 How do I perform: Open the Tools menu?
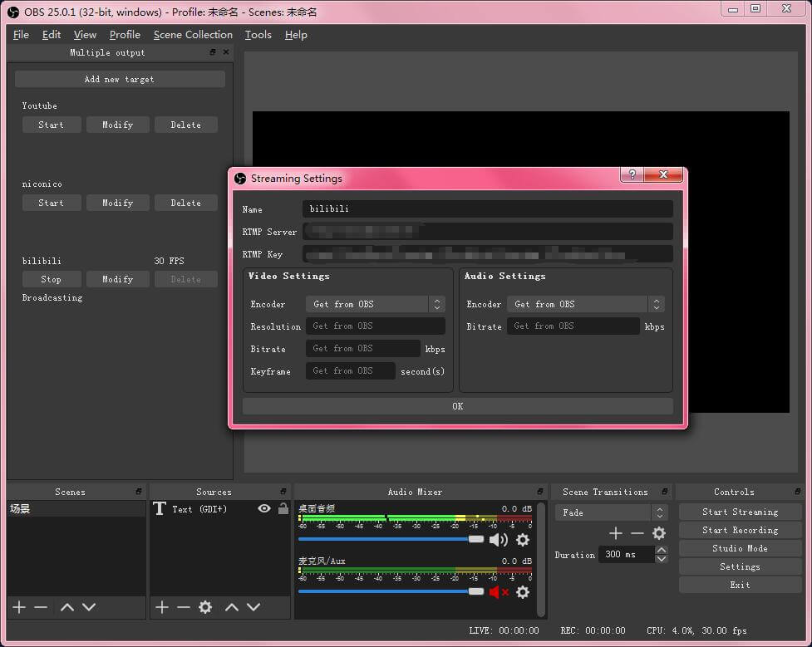[x=258, y=34]
